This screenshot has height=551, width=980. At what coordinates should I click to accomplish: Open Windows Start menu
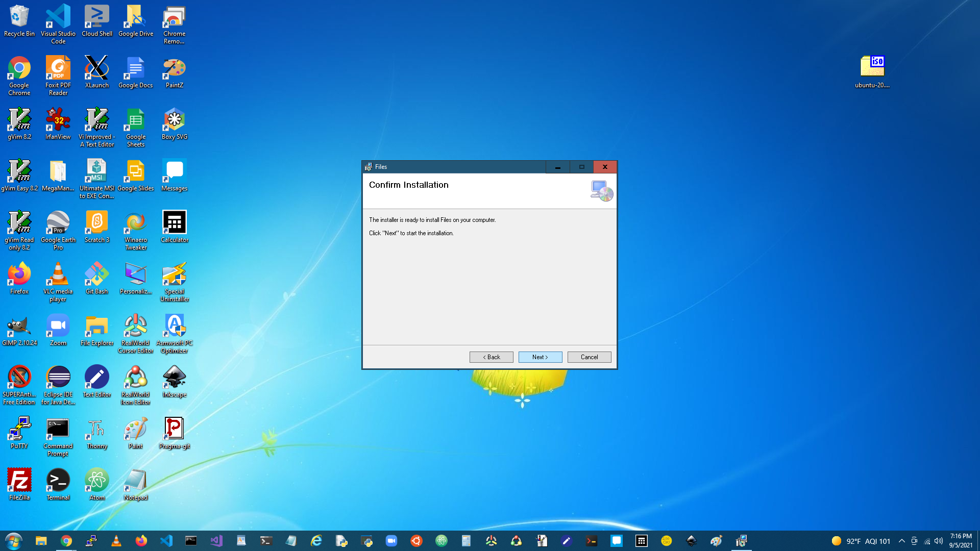(12, 541)
